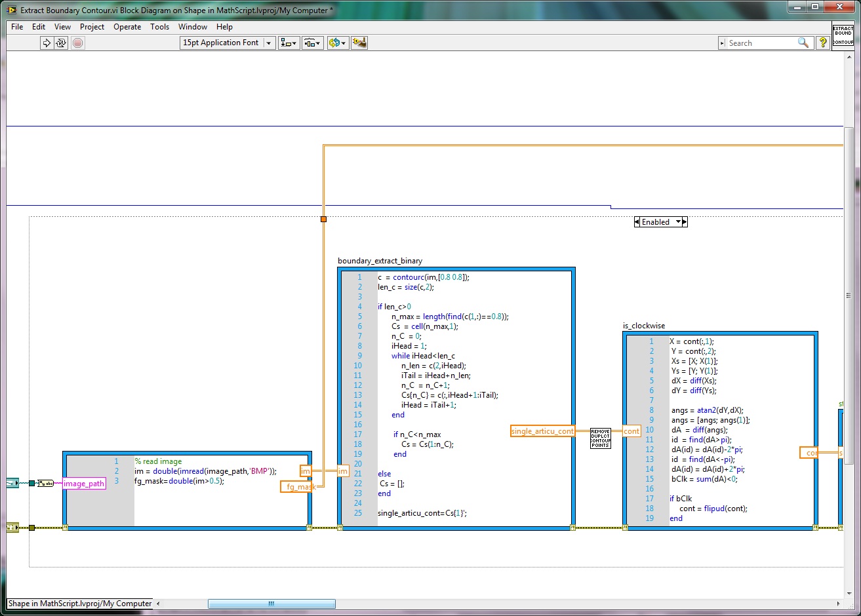The width and height of the screenshot is (861, 616).
Task: Click the horizontal scrollbar thumb
Action: [x=271, y=604]
